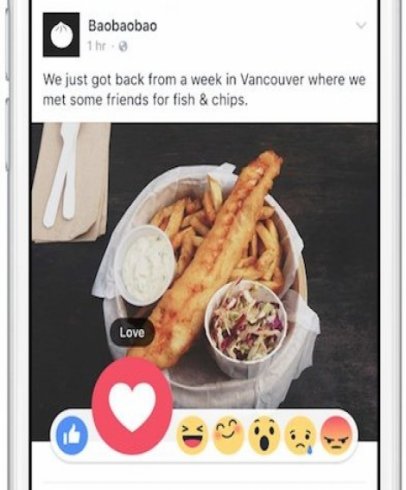
Task: Select the Wow surprised face reaction
Action: pyautogui.click(x=265, y=435)
